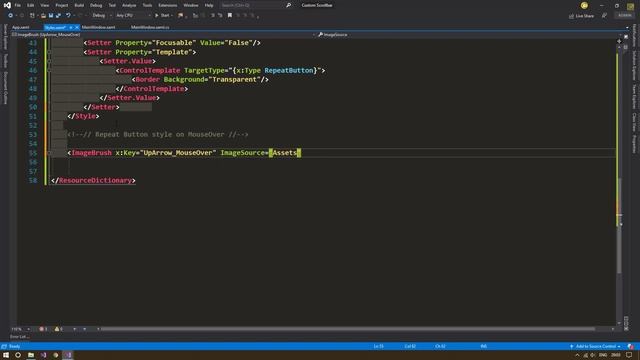The height and width of the screenshot is (360, 640).
Task: Click the green Start play icon
Action: click(x=156, y=16)
